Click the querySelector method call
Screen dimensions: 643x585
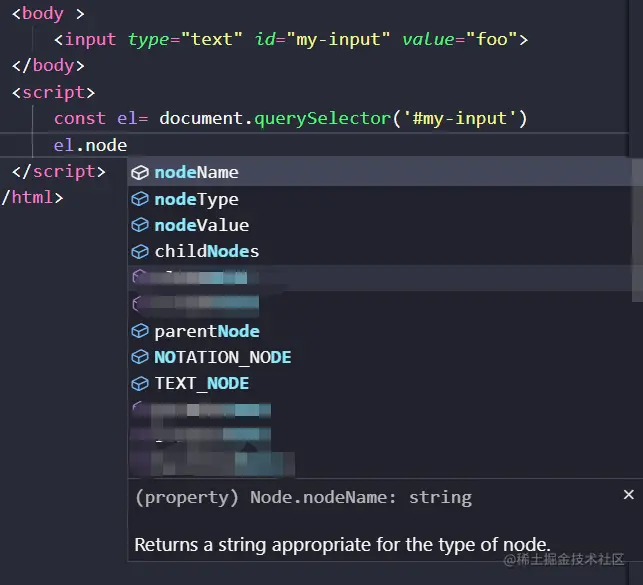coord(322,118)
